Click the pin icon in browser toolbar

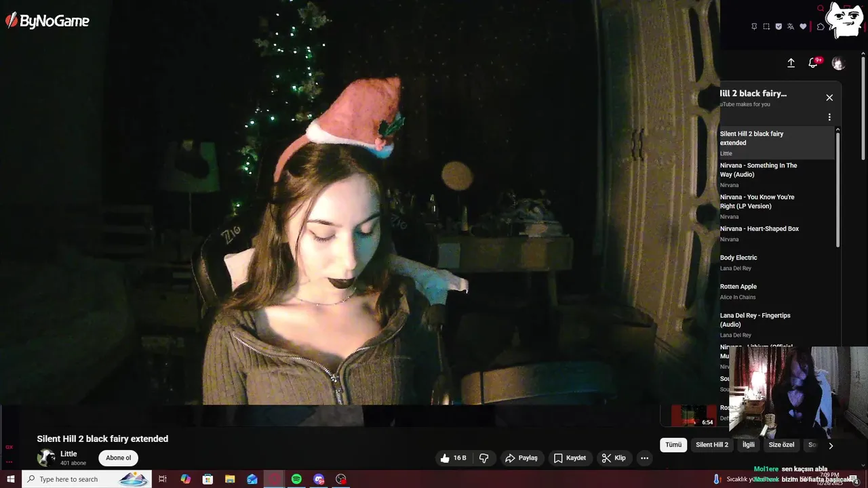tap(754, 26)
